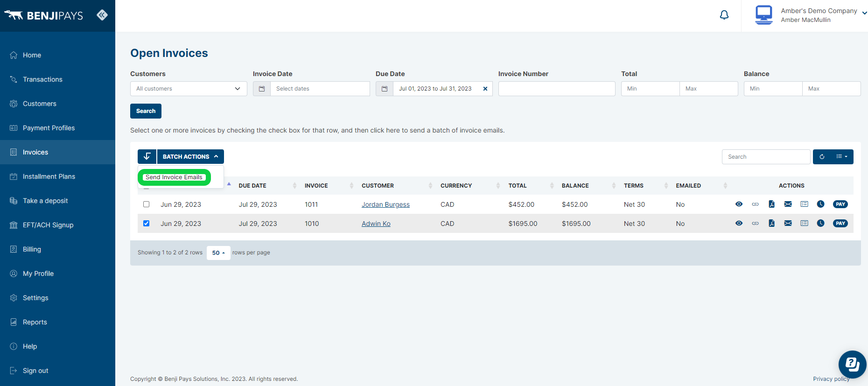Open Settings in the sidebar
The width and height of the screenshot is (868, 386).
(57, 298)
